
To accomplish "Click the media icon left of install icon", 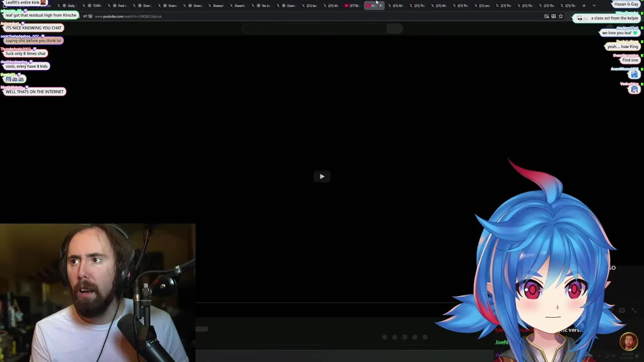I will [546, 16].
